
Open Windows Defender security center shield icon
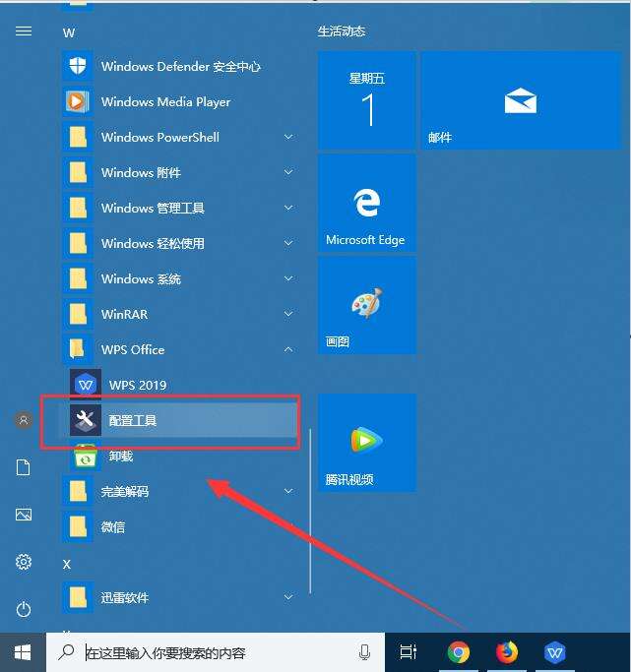pyautogui.click(x=78, y=66)
